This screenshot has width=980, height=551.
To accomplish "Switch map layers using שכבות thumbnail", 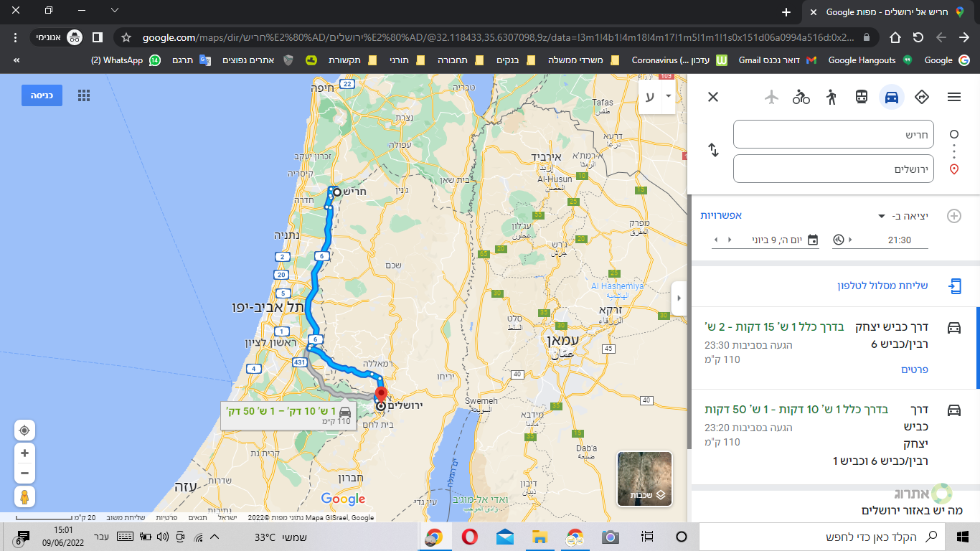I will tap(644, 479).
